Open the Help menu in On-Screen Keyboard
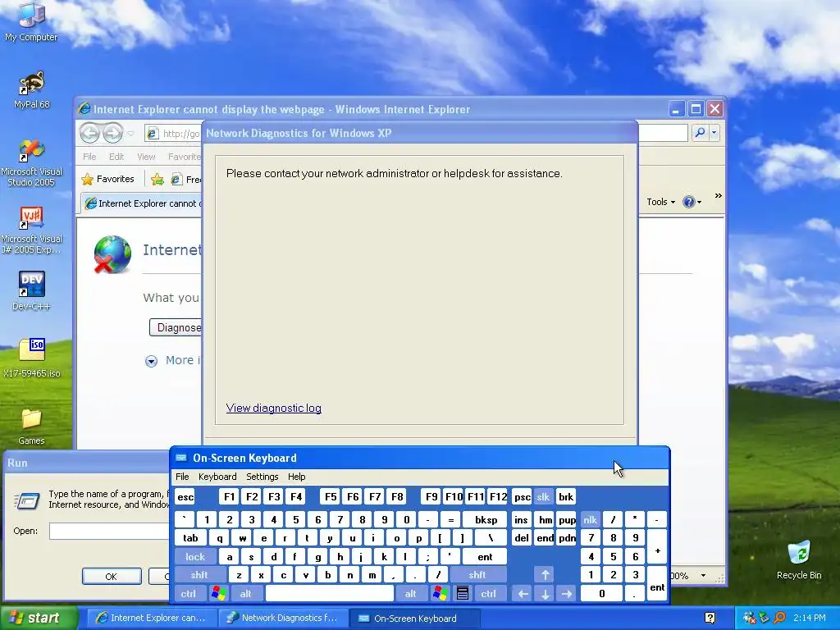This screenshot has width=840, height=630. pos(296,477)
